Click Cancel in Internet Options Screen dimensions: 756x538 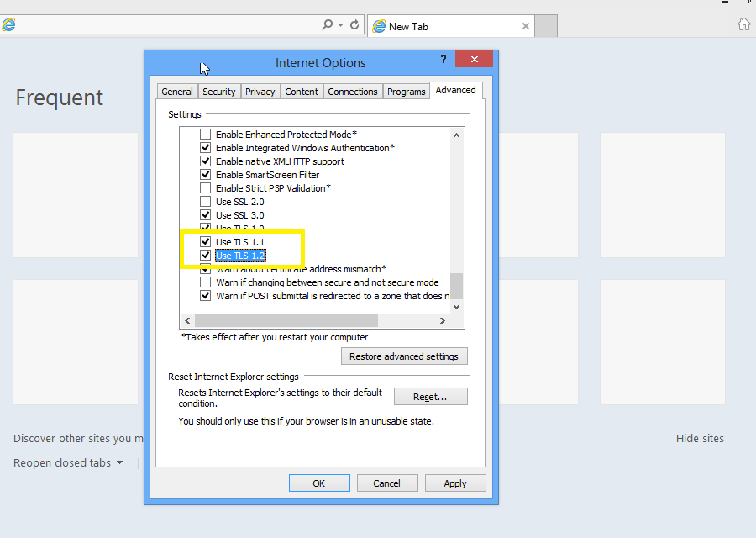point(387,483)
